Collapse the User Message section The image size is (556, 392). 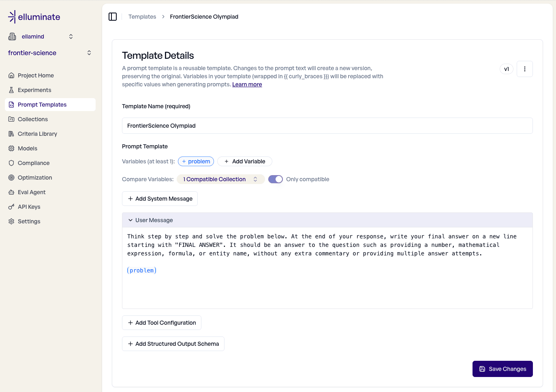coord(130,220)
